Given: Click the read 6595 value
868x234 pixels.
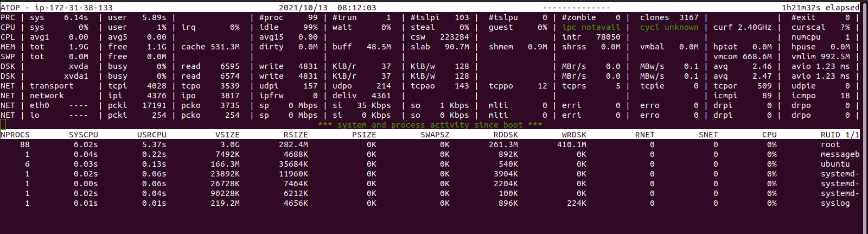Looking at the screenshot, I should click(x=210, y=66).
